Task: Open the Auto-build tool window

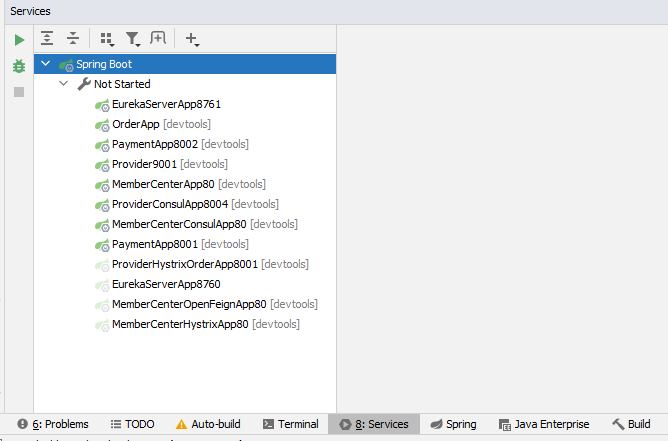Action: click(208, 424)
